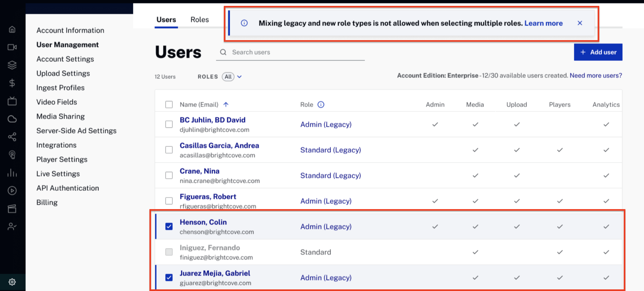This screenshot has width=644, height=291.
Task: Click the dollar sign monetization icon
Action: pos(12,83)
